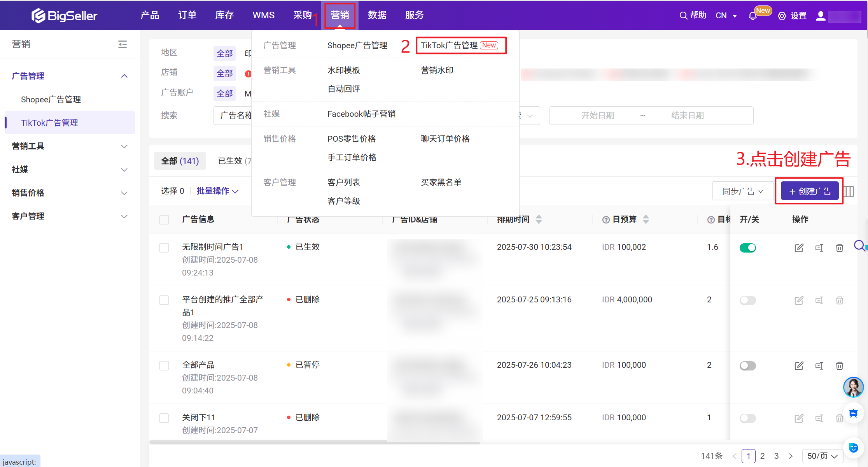The image size is (868, 467).
Task: Open the 数据 top menu
Action: click(x=377, y=15)
